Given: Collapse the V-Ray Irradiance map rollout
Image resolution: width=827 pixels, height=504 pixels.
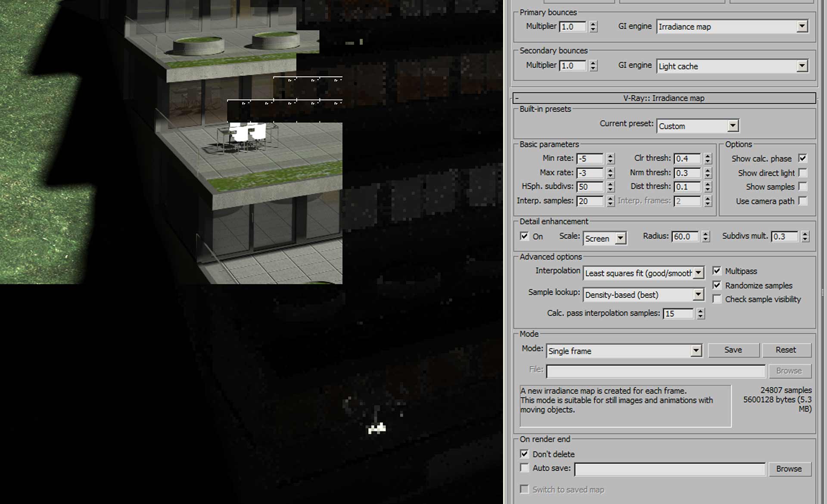Looking at the screenshot, I should [x=664, y=98].
